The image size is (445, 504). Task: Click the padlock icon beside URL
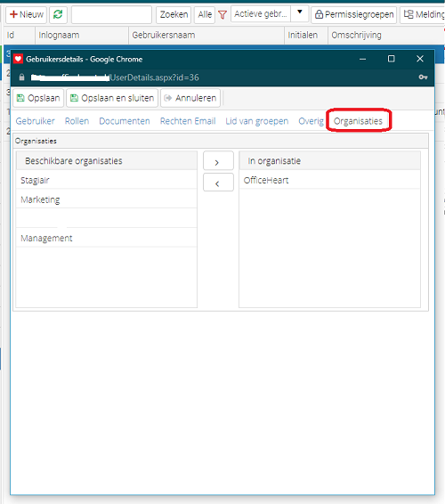tap(21, 77)
